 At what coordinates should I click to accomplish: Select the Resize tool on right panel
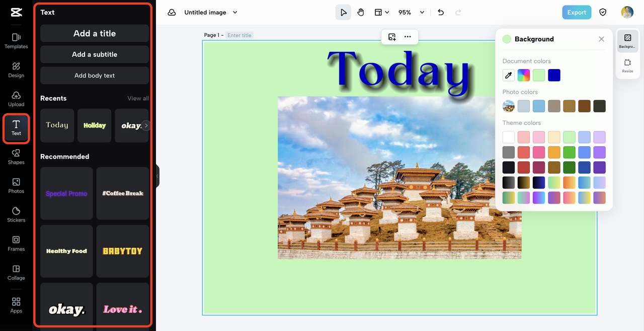(x=627, y=66)
